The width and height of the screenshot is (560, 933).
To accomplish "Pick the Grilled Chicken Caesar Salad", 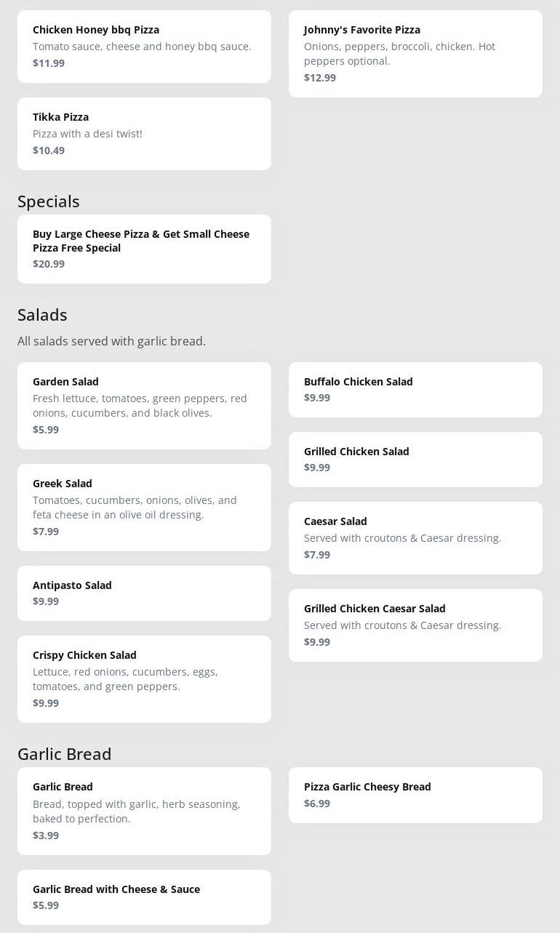I will (x=415, y=625).
